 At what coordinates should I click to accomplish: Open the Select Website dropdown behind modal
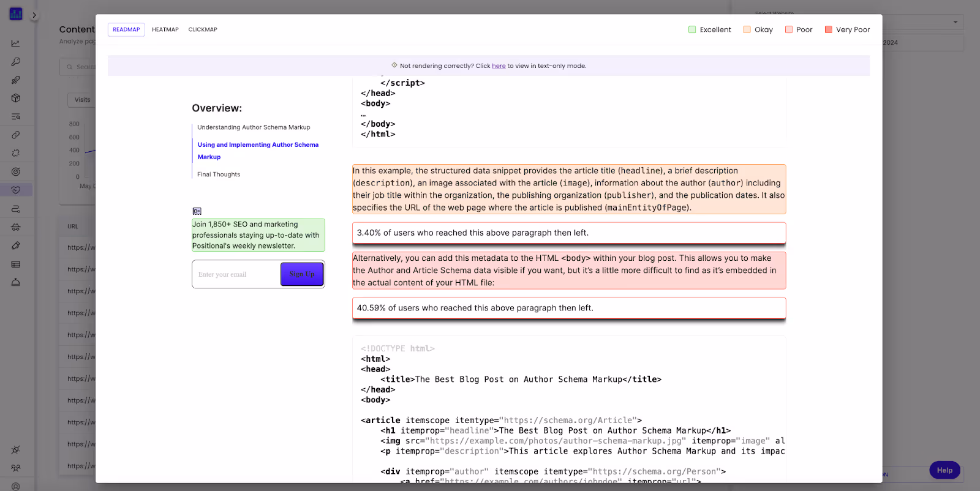point(923,22)
